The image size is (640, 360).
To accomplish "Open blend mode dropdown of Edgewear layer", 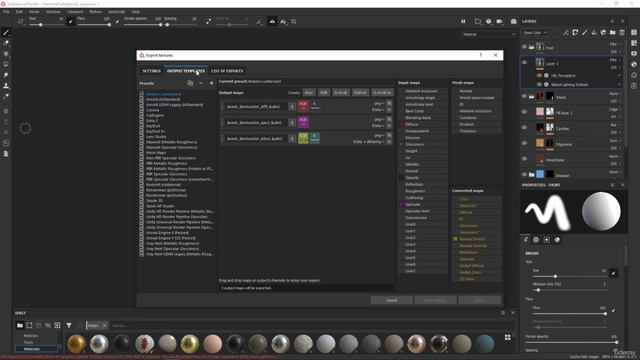I will (615, 141).
